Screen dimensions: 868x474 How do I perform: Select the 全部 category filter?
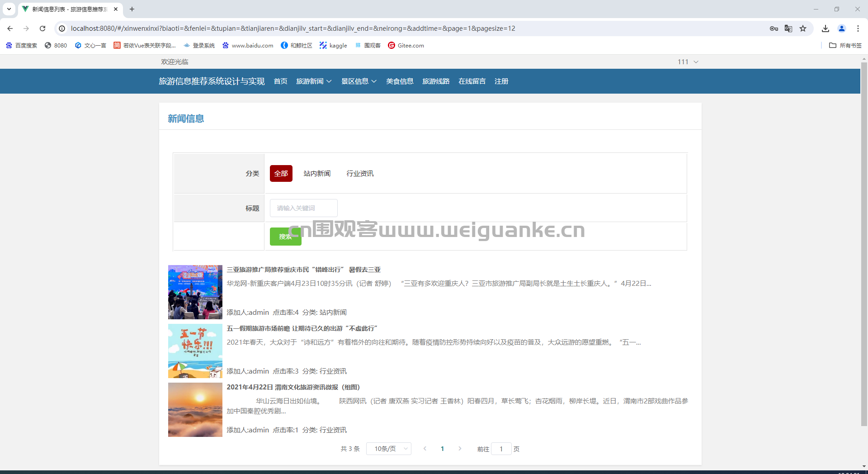tap(281, 174)
